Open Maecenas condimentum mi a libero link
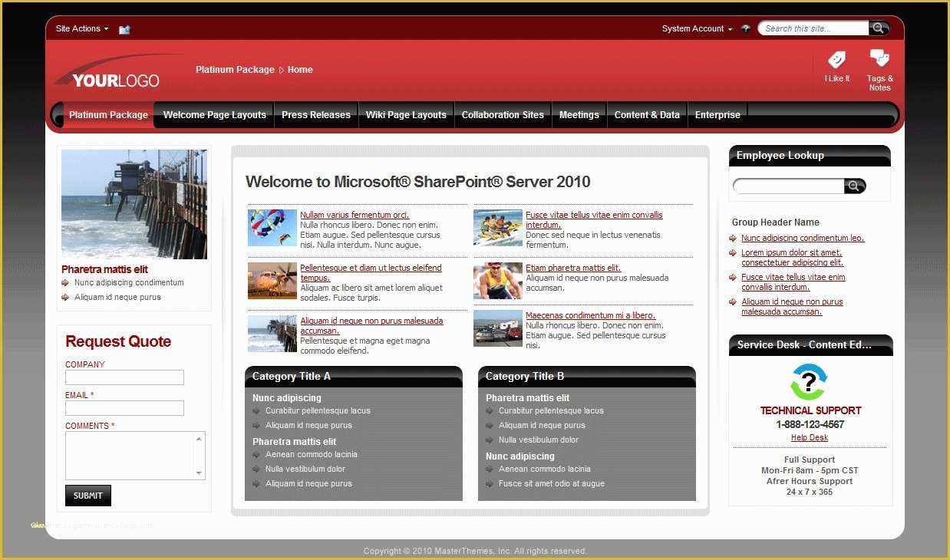Image resolution: width=950 pixels, height=560 pixels. click(x=591, y=316)
